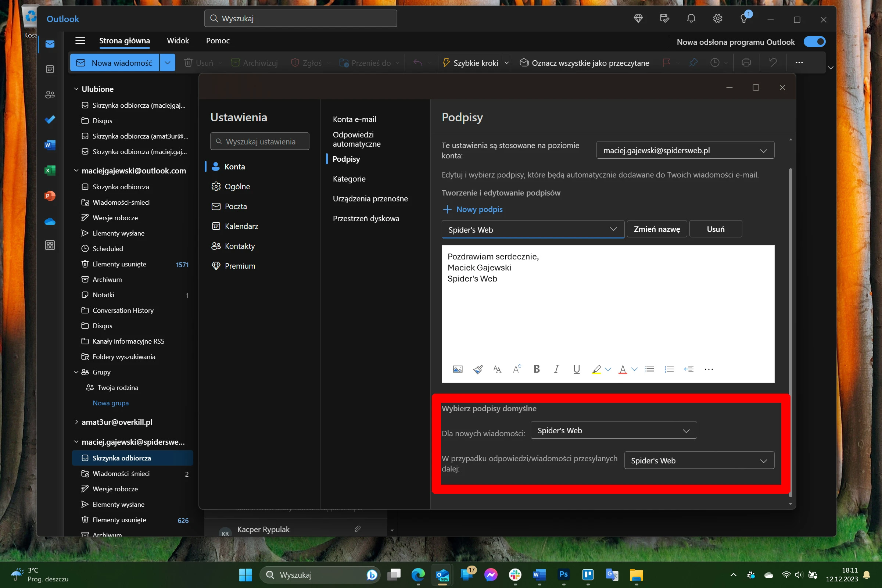Open Odpowiedzi automatyczne settings page
The image size is (882, 588).
coord(356,139)
